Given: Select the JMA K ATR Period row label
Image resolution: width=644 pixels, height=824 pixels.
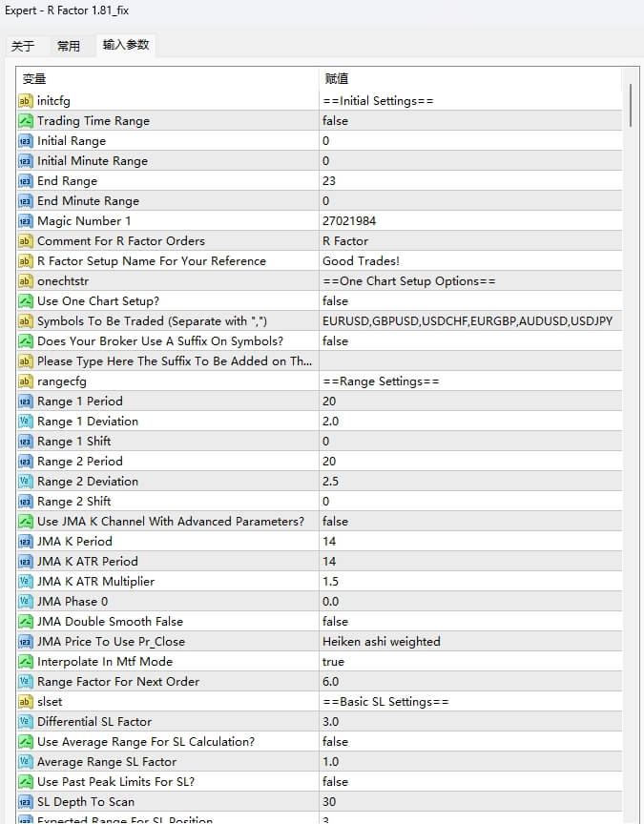Looking at the screenshot, I should tap(88, 561).
